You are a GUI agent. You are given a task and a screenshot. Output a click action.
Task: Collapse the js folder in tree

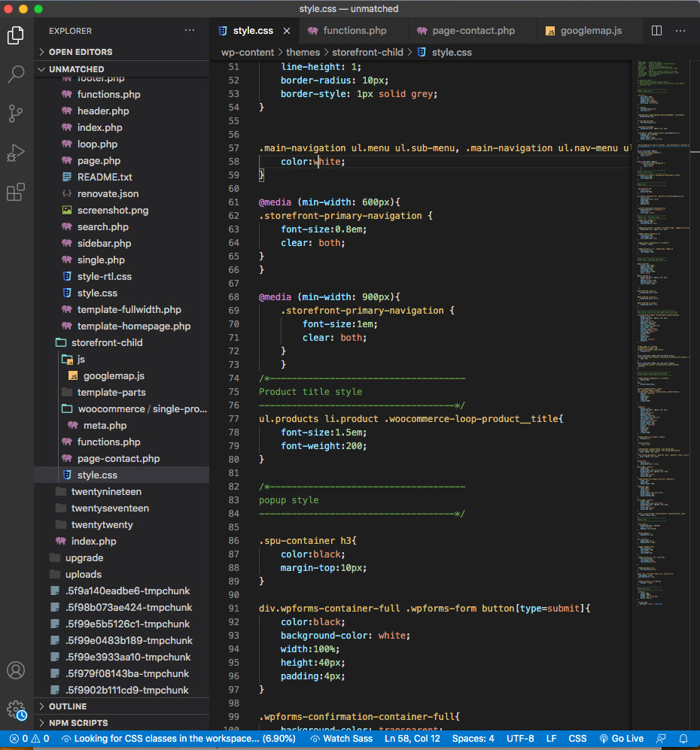[x=121, y=360]
